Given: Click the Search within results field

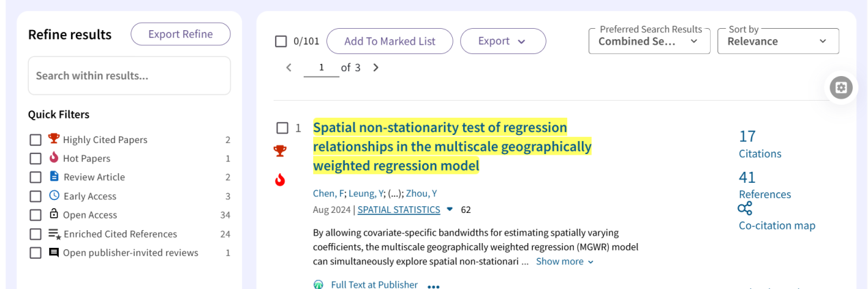Looking at the screenshot, I should pyautogui.click(x=129, y=75).
